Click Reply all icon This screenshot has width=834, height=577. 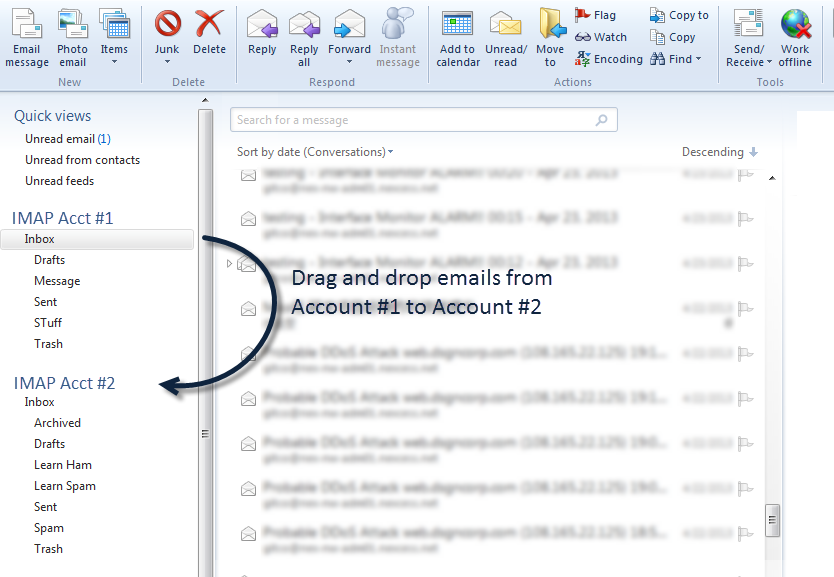click(304, 38)
